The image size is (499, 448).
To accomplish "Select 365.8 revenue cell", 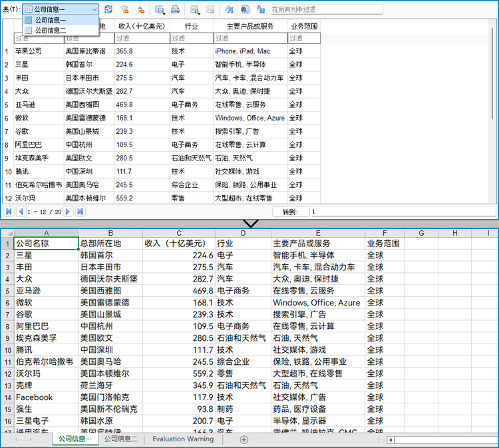I will (142, 51).
